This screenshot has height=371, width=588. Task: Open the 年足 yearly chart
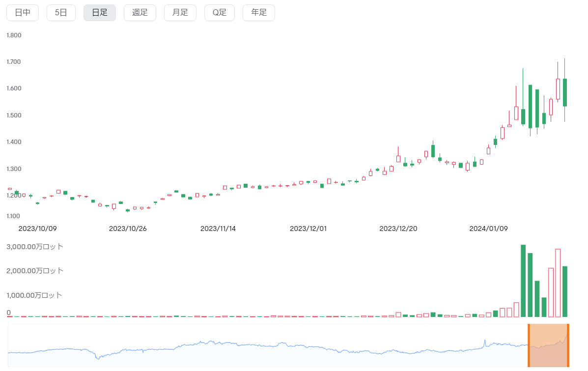tap(259, 13)
